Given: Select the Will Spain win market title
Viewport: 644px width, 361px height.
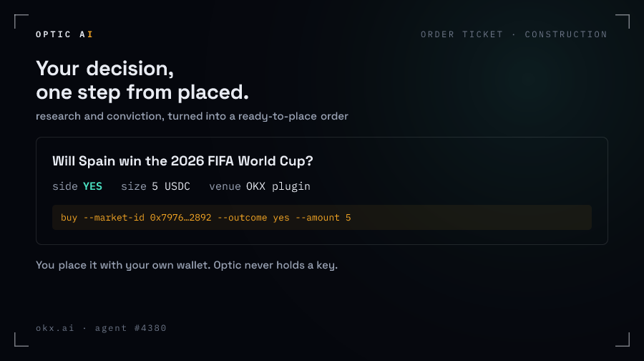Looking at the screenshot, I should pyautogui.click(x=182, y=160).
